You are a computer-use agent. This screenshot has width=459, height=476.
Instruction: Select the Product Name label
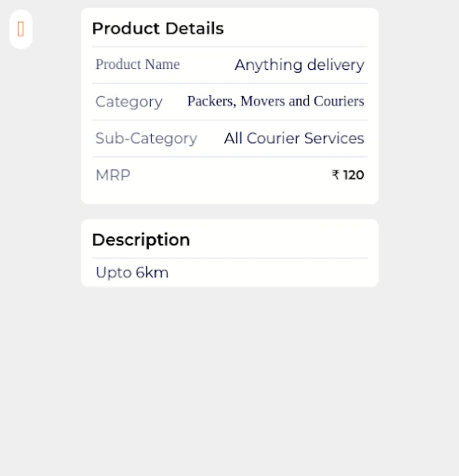point(137,65)
